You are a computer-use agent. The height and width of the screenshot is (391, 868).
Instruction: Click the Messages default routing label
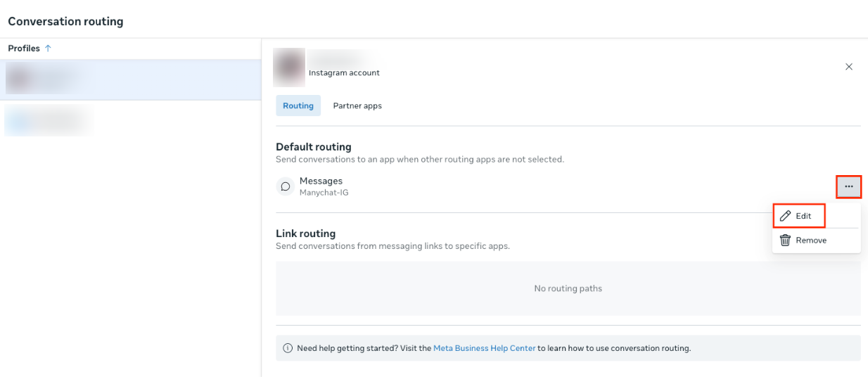pos(321,181)
